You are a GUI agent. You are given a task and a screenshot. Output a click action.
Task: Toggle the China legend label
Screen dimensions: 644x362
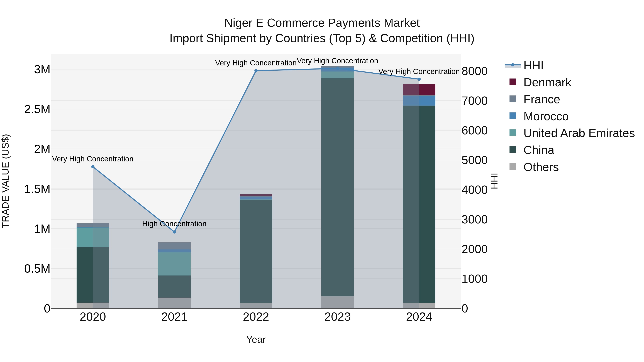pos(539,150)
